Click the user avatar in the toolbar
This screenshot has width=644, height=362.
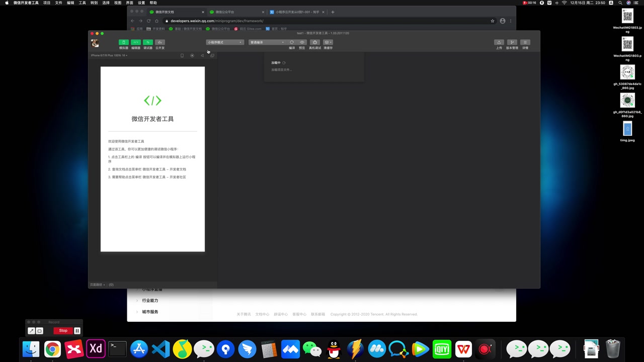[x=95, y=44]
